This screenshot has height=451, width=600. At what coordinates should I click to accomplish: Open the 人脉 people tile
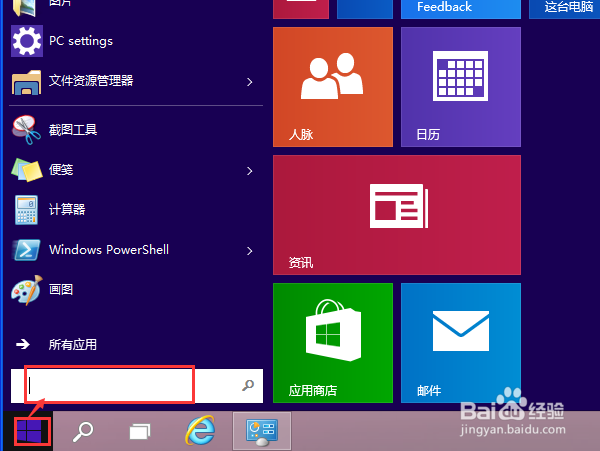333,87
